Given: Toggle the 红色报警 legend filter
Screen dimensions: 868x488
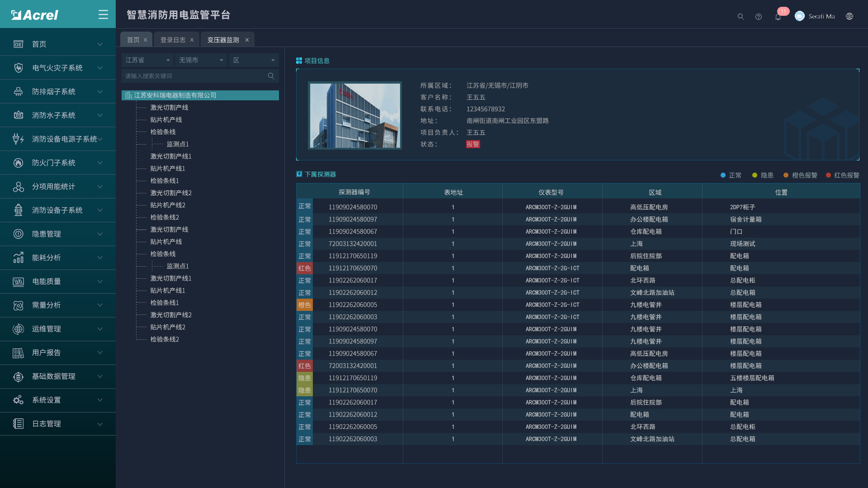Looking at the screenshot, I should point(842,175).
